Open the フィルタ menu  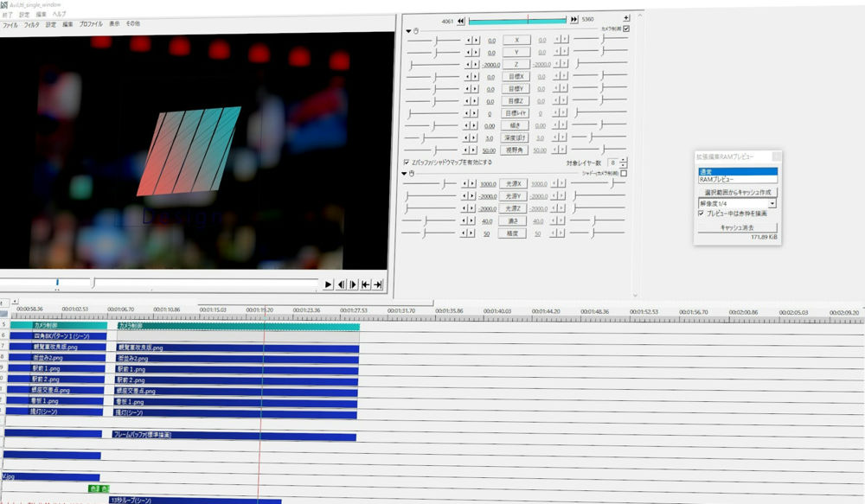coord(32,25)
